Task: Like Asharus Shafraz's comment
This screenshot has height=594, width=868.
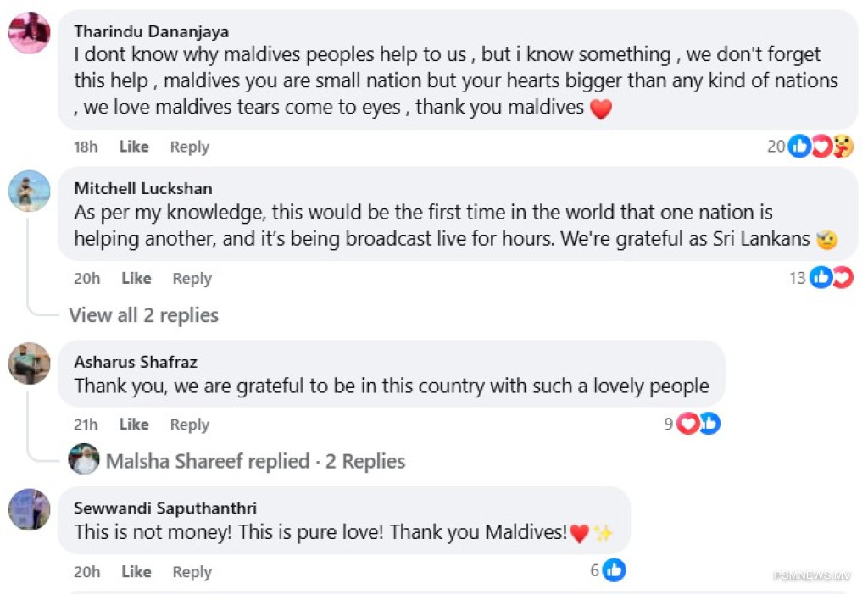Action: tap(134, 425)
